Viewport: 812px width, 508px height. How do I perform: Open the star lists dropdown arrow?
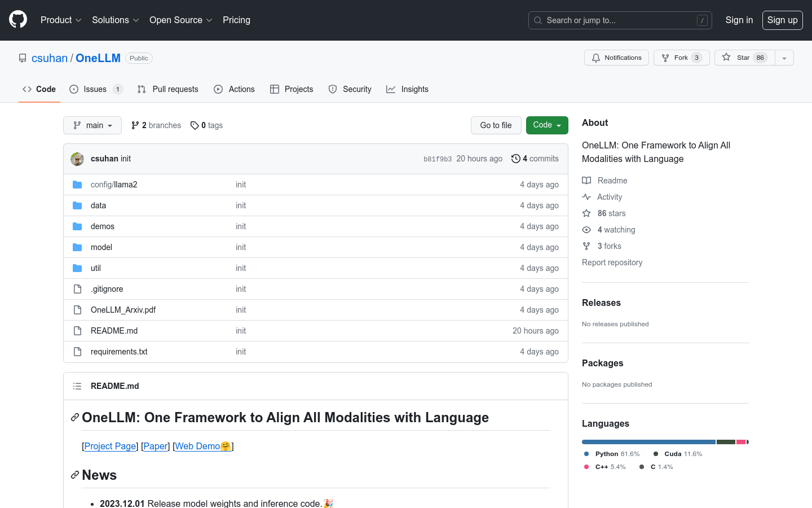pyautogui.click(x=784, y=58)
